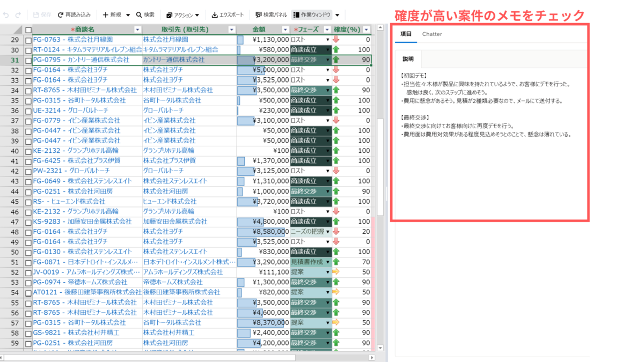This screenshot has width=644, height=362.
Task: Switch to the Chatter tab
Action: coord(432,34)
